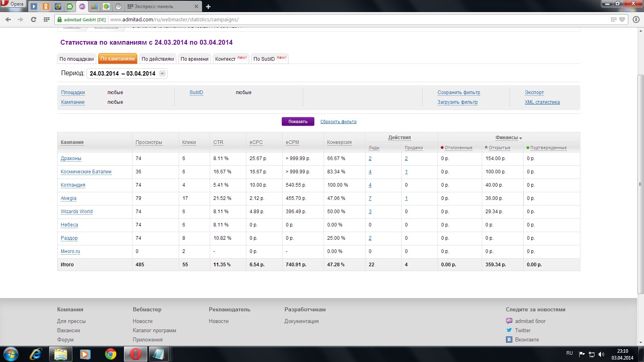This screenshot has height=362, width=644.
Task: Open the Opera main menu button
Action: click(13, 4)
